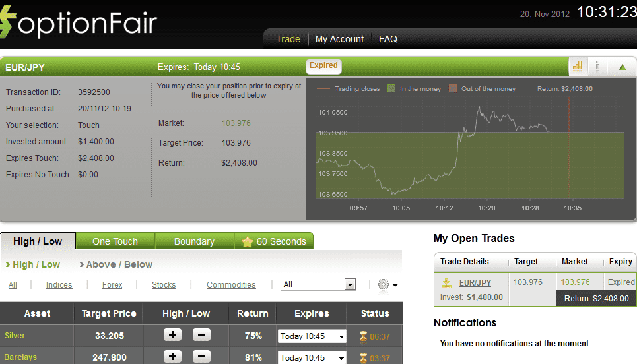Click the Silver asset name
The width and height of the screenshot is (637, 364).
pos(15,336)
